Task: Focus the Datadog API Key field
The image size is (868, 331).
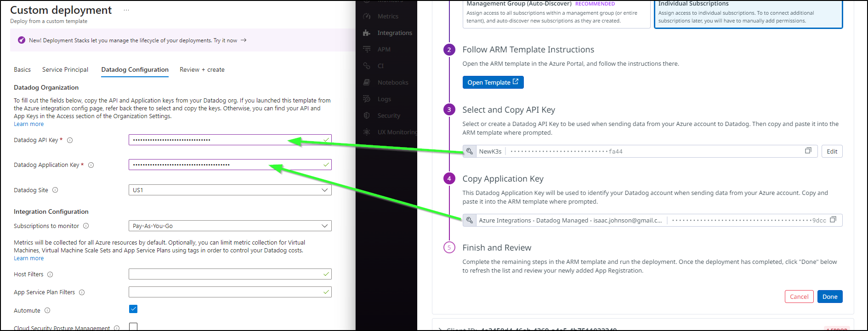Action: 230,140
